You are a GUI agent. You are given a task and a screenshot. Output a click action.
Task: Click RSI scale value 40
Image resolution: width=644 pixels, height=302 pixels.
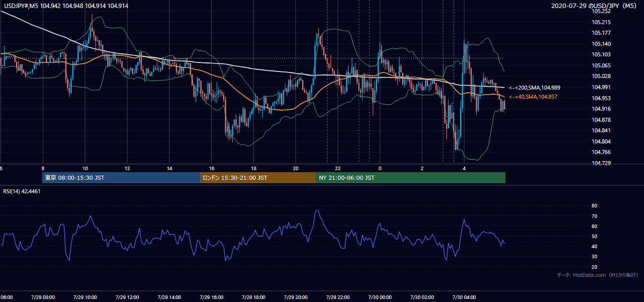pyautogui.click(x=594, y=246)
